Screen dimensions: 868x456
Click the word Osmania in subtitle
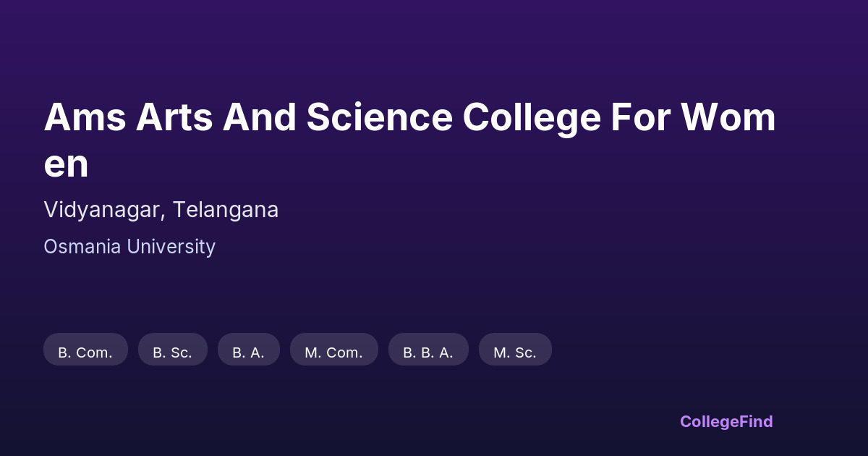(82, 247)
